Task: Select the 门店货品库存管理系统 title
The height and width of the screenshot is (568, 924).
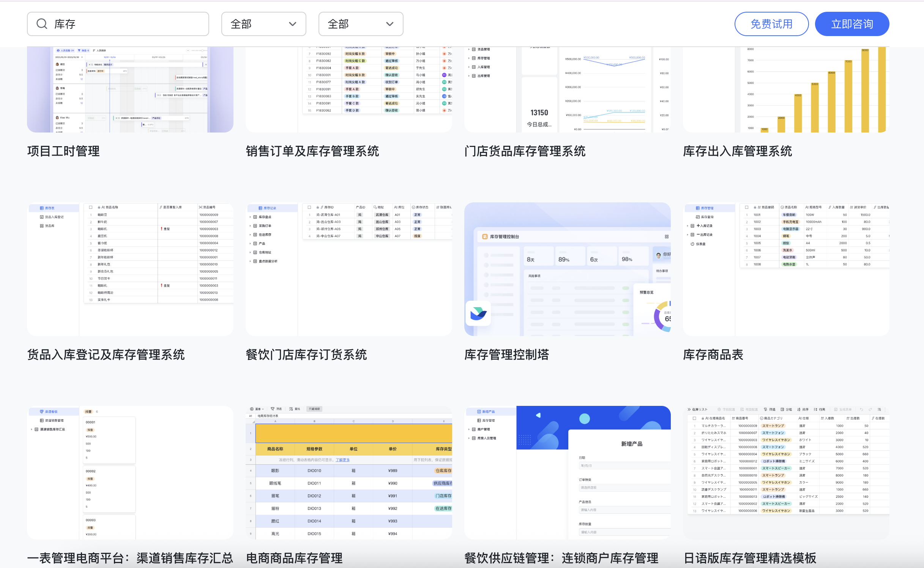Action: point(525,151)
